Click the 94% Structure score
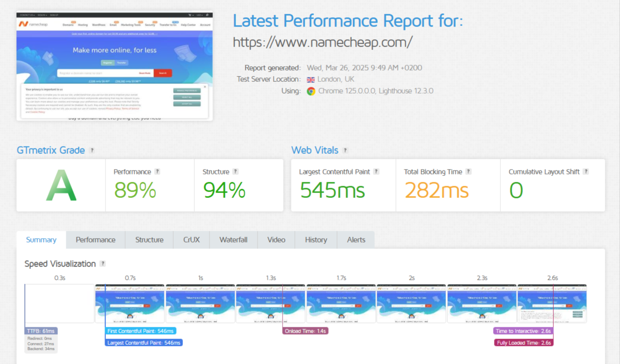 click(224, 190)
